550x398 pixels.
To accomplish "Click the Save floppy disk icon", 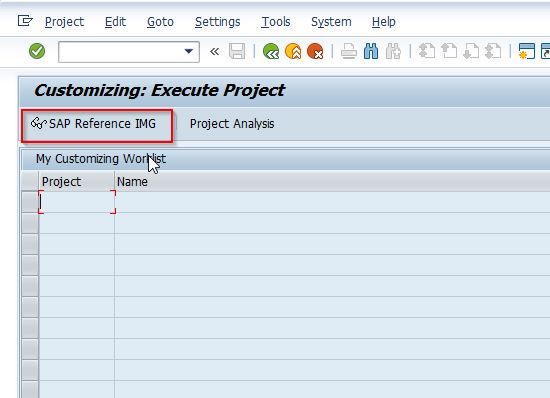I will (237, 52).
